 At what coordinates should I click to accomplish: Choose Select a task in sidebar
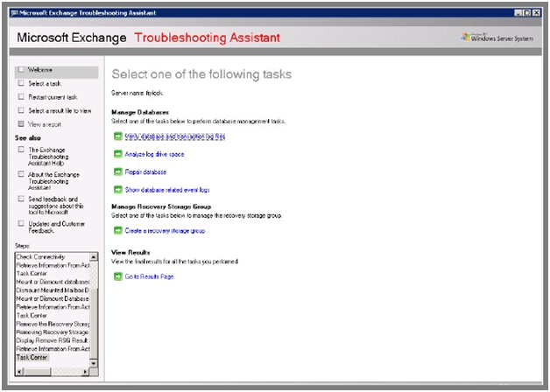pos(45,83)
